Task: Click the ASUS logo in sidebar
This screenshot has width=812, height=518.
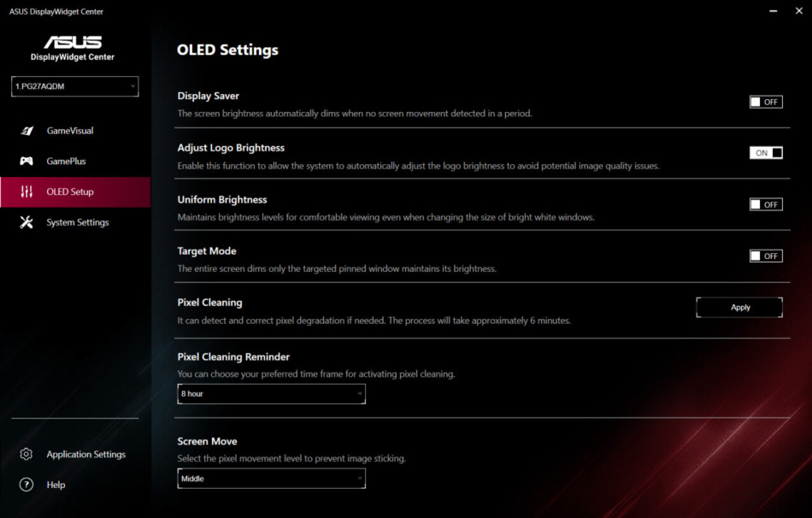Action: tap(73, 43)
